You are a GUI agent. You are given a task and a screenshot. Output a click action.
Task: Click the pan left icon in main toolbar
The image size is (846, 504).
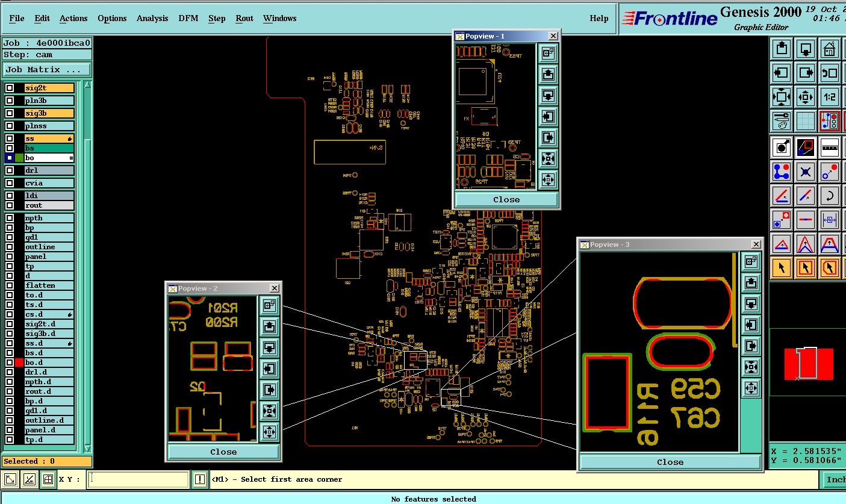click(x=782, y=73)
